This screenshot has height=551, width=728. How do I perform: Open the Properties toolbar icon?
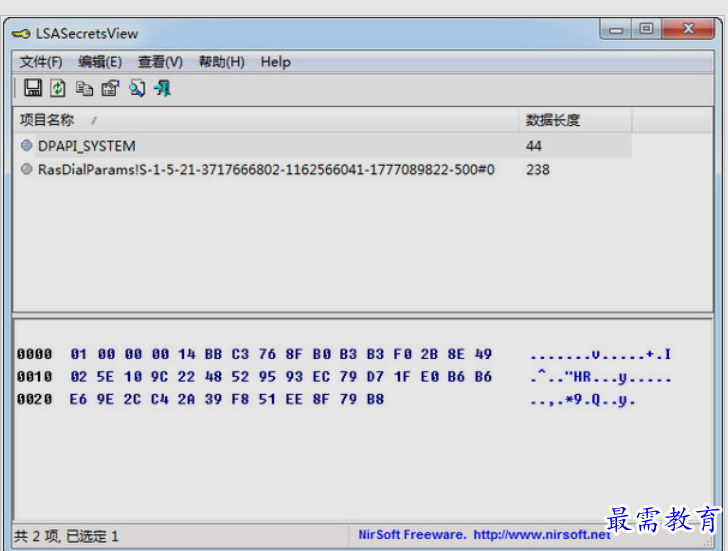coord(110,88)
